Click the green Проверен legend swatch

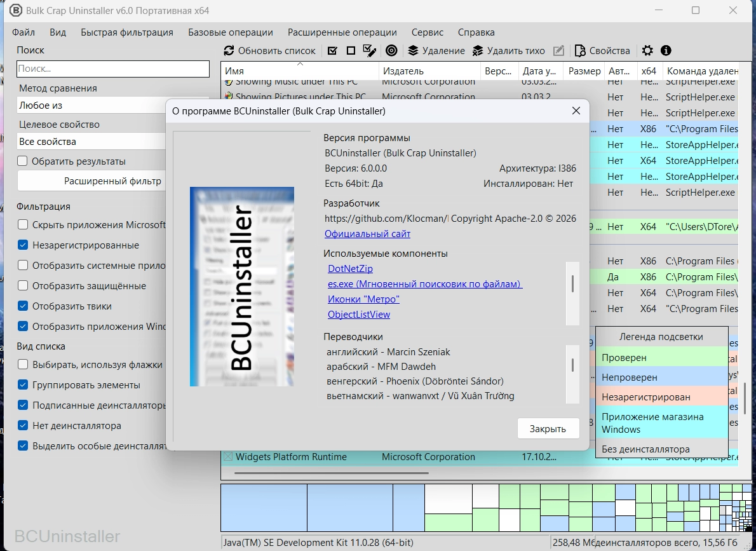[x=661, y=358]
